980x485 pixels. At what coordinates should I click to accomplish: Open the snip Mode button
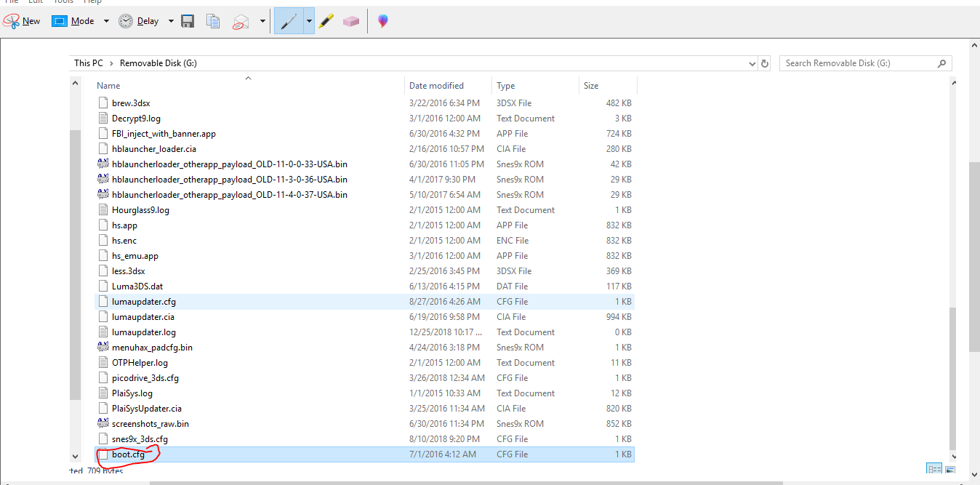click(x=73, y=21)
